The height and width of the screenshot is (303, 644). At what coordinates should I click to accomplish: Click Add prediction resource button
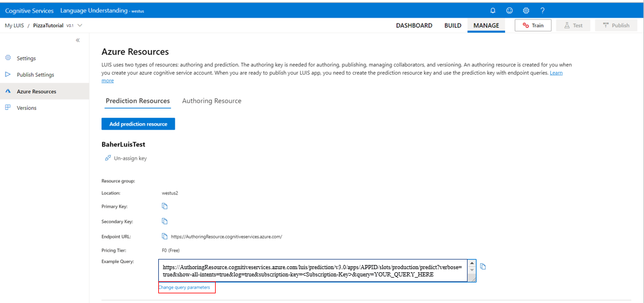138,124
